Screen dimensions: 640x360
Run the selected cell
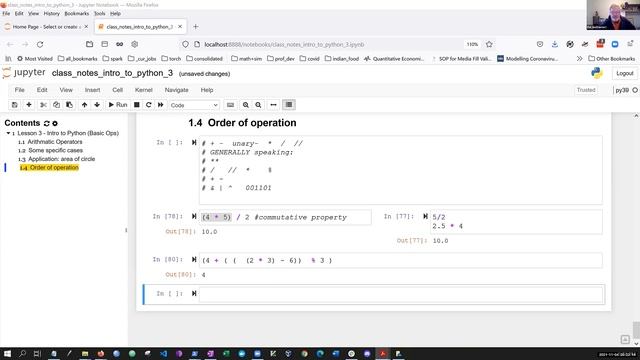click(x=118, y=105)
